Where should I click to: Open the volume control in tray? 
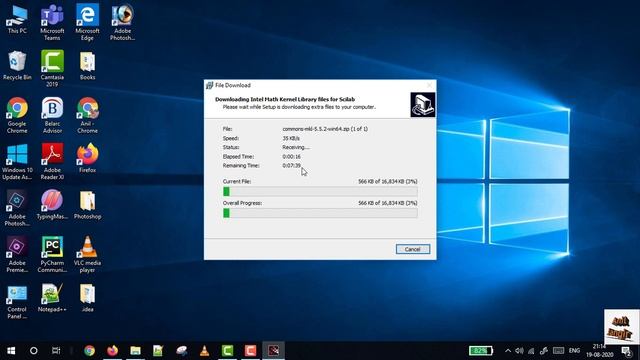pyautogui.click(x=519, y=351)
